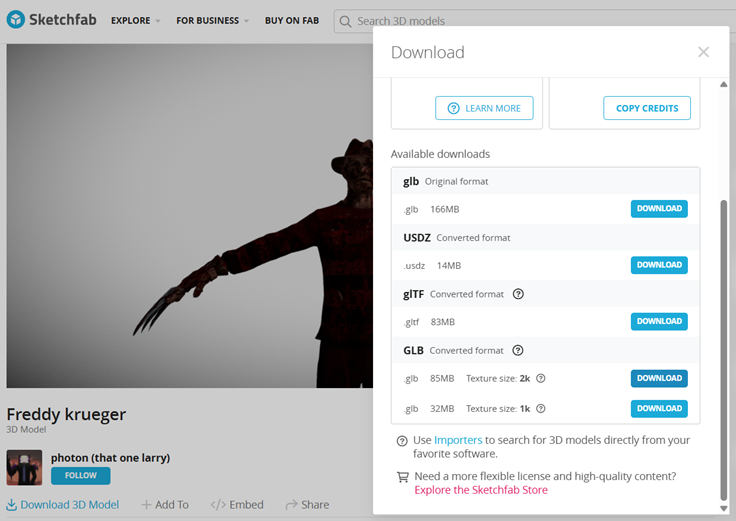Open author name photon (that one larry)

pos(110,458)
